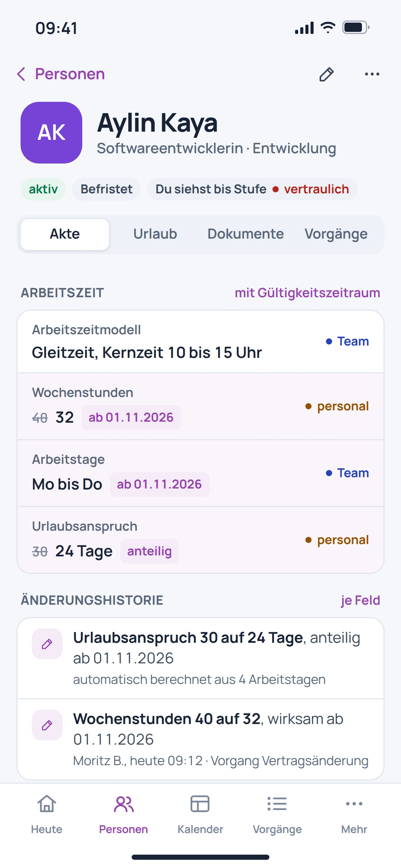Tap the 'ab 01.11.2026' chip under Arbeitstage

[159, 484]
